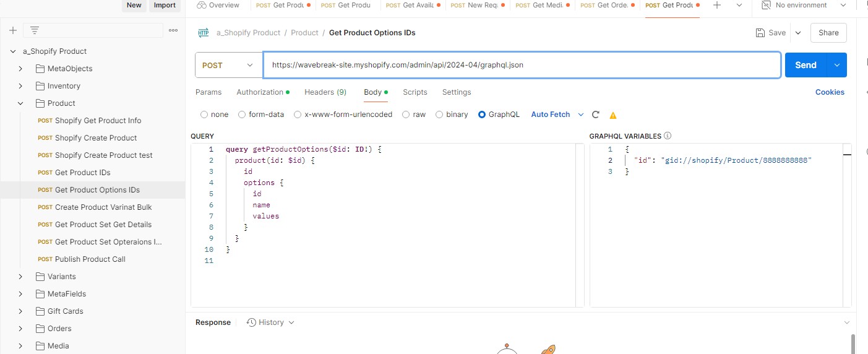Open the tabs overflow chevron
This screenshot has width=868, height=354.
tap(739, 5)
